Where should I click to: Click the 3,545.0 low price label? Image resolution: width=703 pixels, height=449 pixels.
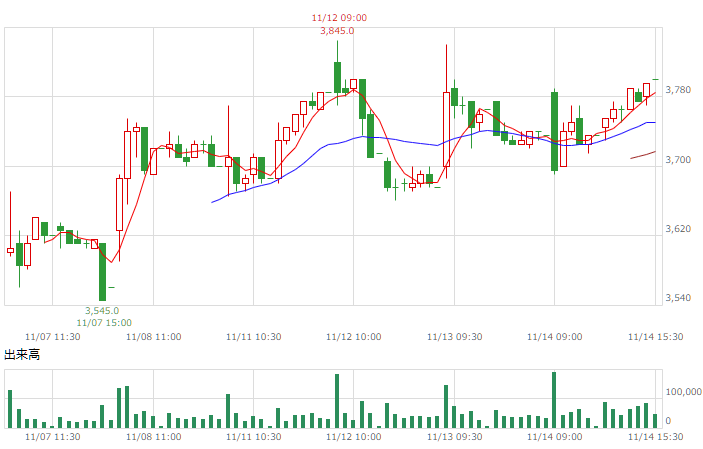coord(102,310)
